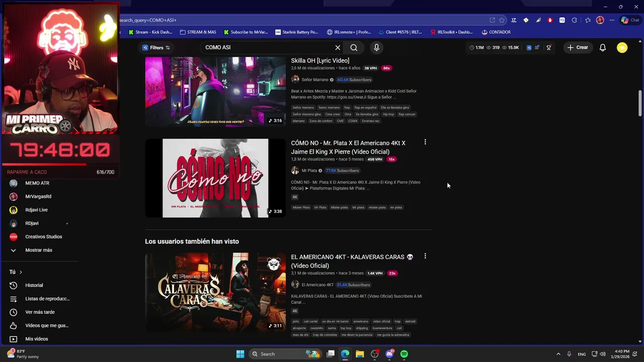Click the white 'ra' extension icon
This screenshot has width=644, height=362.
point(562,20)
